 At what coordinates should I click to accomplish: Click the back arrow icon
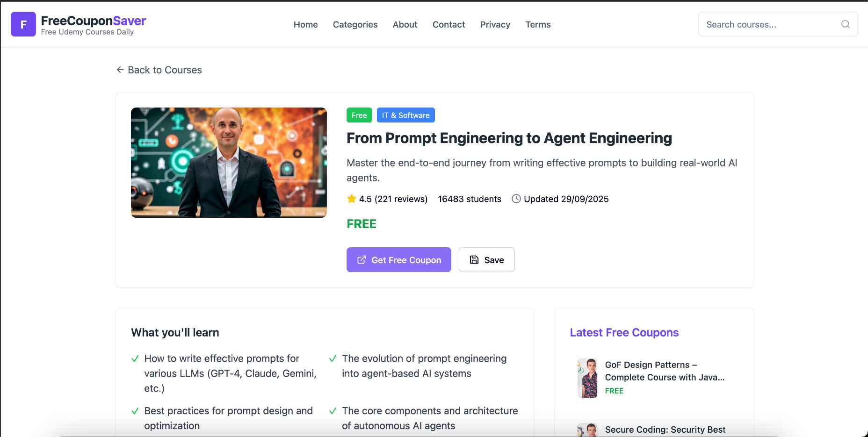click(x=120, y=70)
